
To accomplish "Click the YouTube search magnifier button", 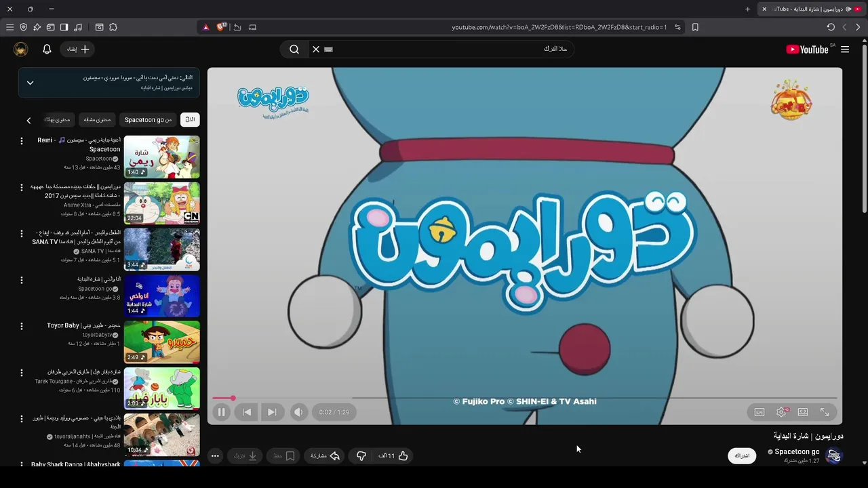I will click(294, 49).
